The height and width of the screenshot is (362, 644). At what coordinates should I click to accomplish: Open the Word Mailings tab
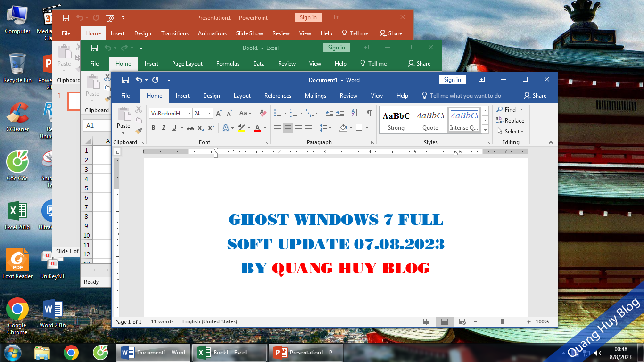click(x=315, y=95)
